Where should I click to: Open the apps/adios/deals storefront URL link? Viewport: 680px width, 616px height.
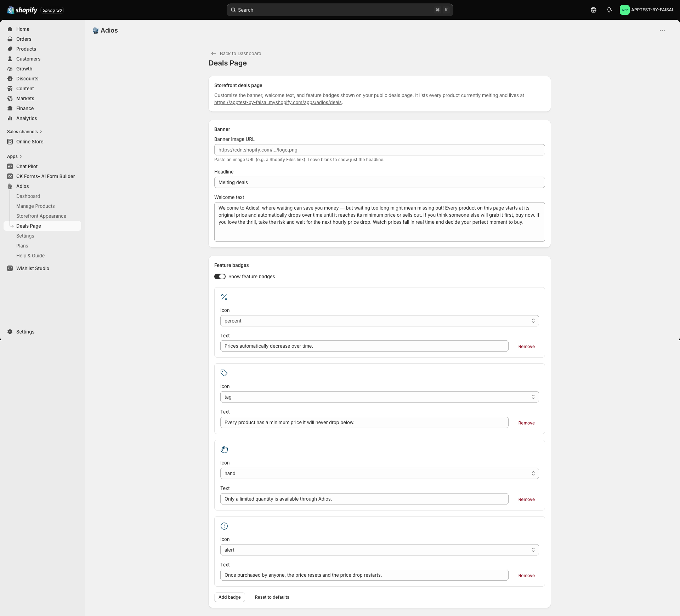tap(278, 102)
